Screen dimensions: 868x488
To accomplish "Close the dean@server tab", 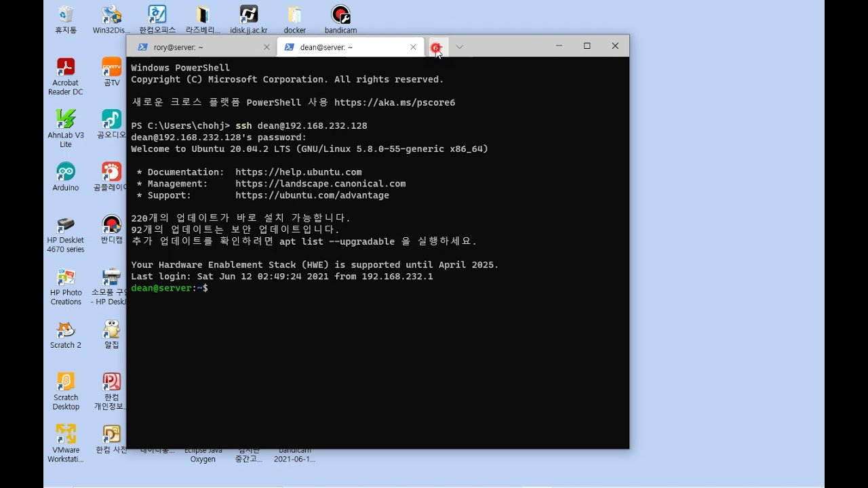I will 413,47.
